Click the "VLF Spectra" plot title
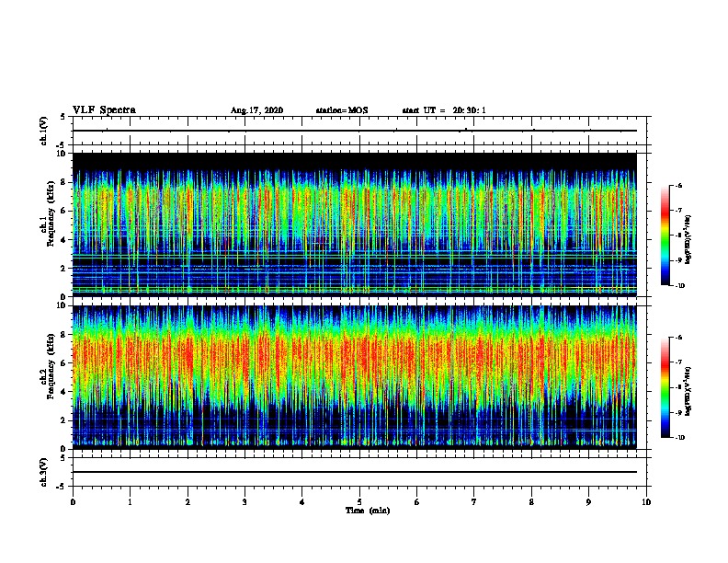The height and width of the screenshot is (563, 728). (x=104, y=110)
